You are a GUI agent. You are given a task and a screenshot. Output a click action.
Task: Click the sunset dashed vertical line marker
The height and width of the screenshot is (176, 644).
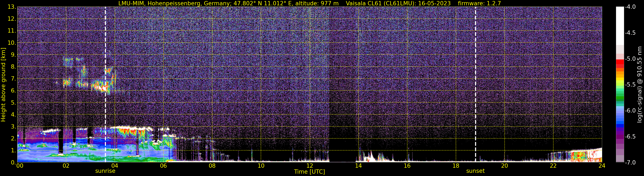(x=475, y=85)
